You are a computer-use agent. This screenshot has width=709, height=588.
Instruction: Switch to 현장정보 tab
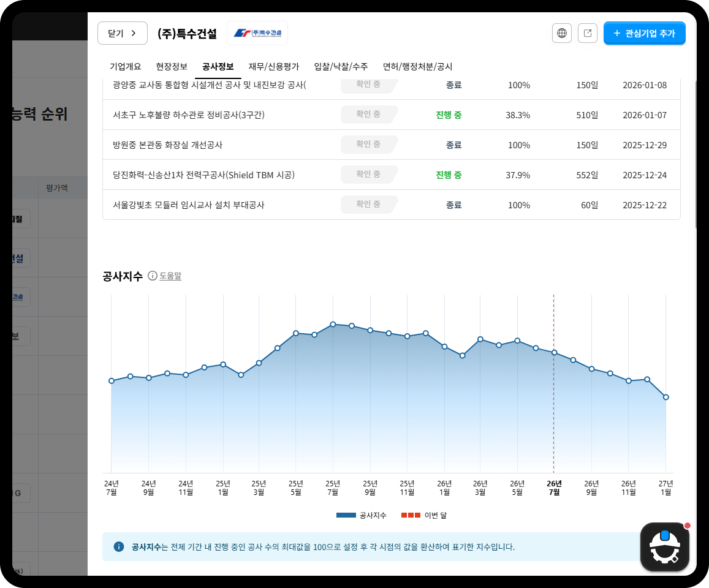coord(172,66)
